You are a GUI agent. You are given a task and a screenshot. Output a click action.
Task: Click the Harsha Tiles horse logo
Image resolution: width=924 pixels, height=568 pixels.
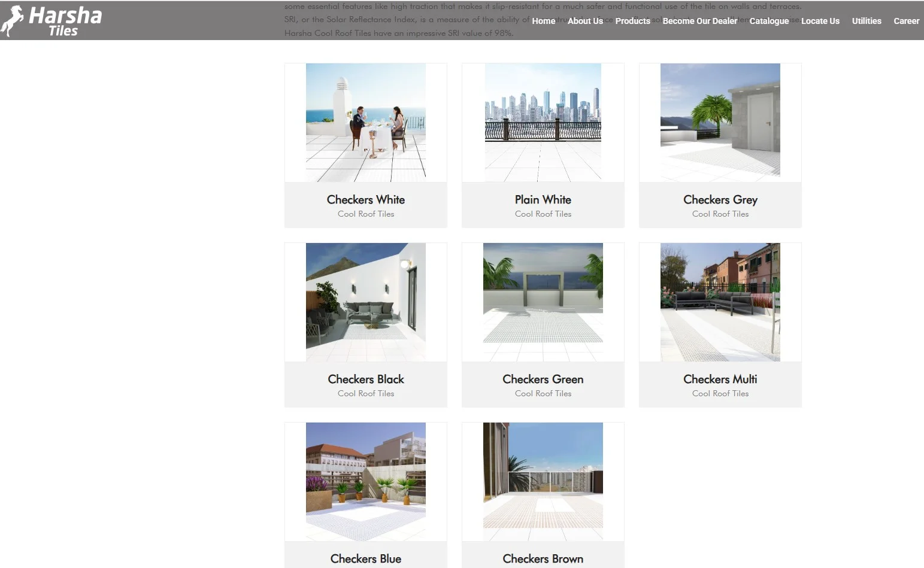click(x=51, y=21)
